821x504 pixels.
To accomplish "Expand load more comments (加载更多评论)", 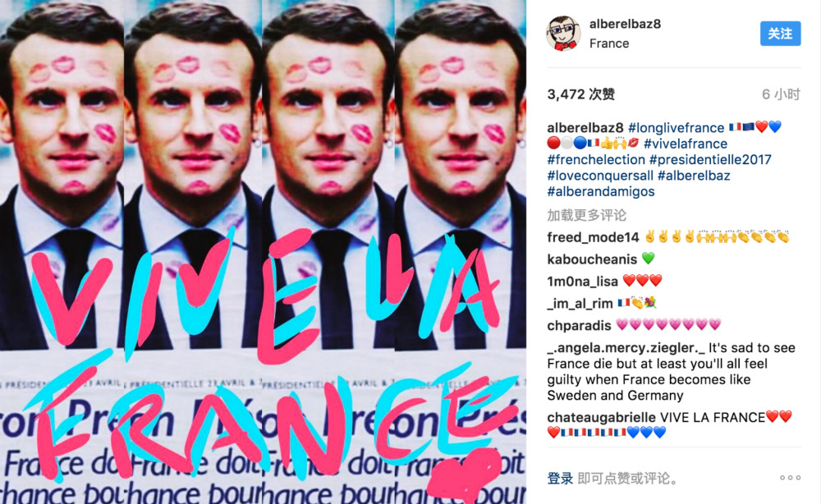I will coord(586,215).
